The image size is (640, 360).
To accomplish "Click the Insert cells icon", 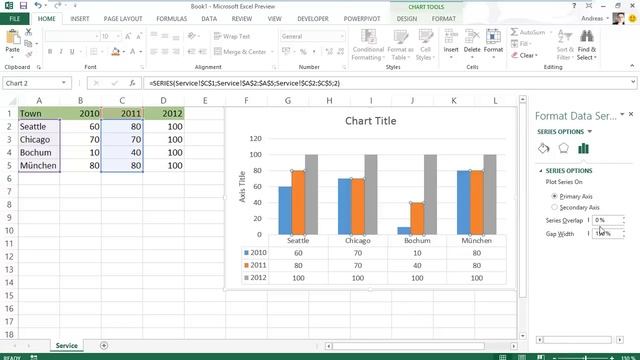I will [451, 36].
